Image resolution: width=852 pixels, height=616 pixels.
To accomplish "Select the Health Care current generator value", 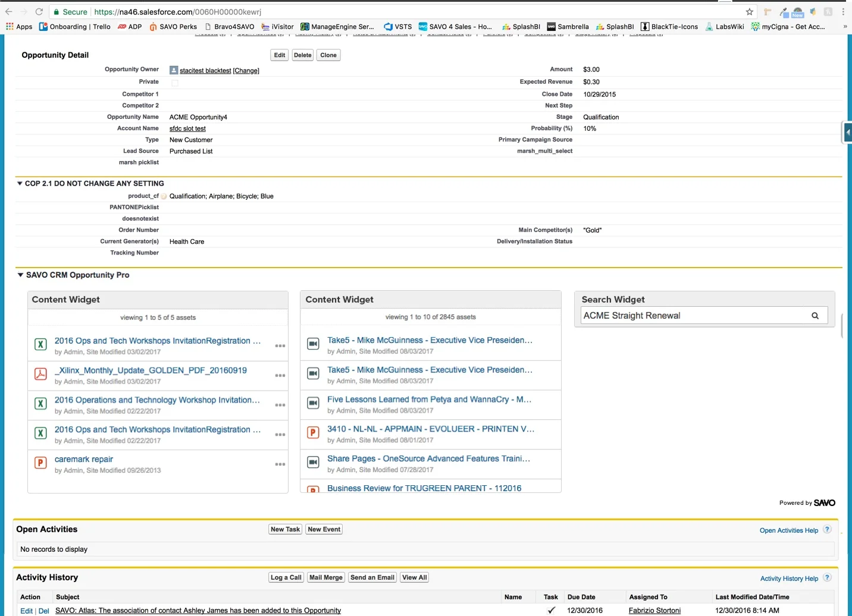I will click(187, 242).
